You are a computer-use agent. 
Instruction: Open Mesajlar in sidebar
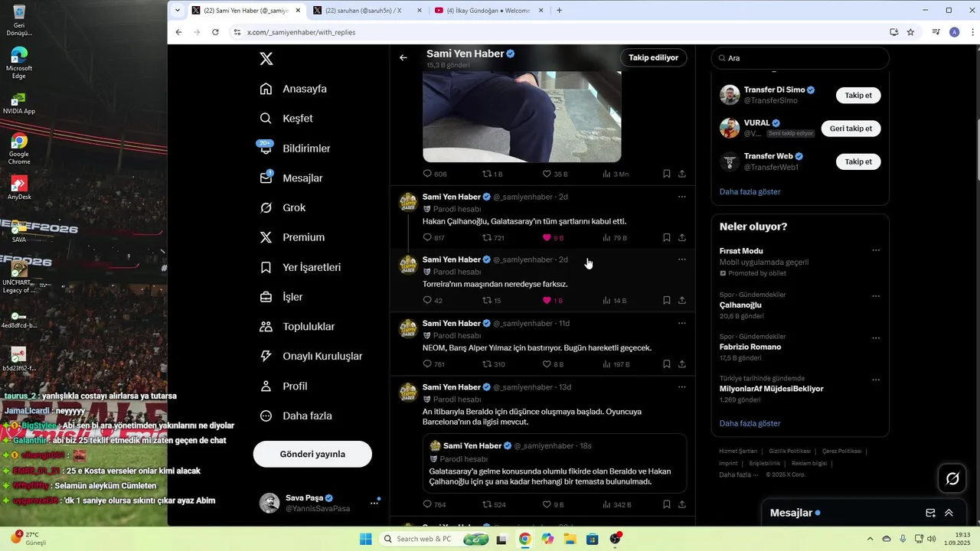292,178
